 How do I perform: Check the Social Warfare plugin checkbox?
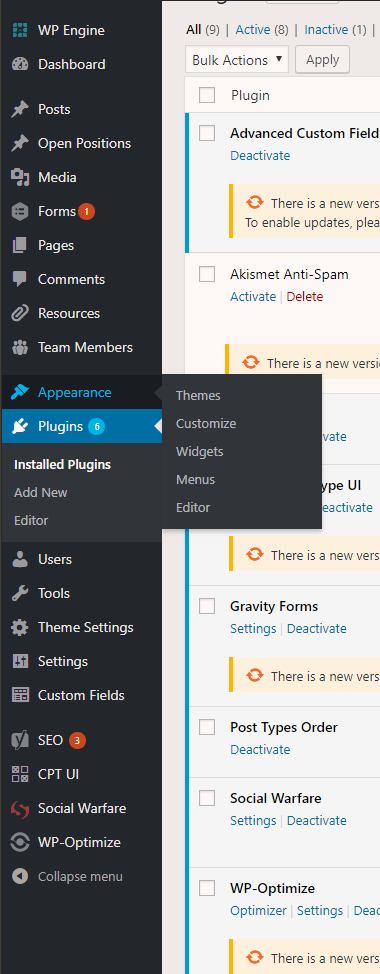tap(207, 798)
